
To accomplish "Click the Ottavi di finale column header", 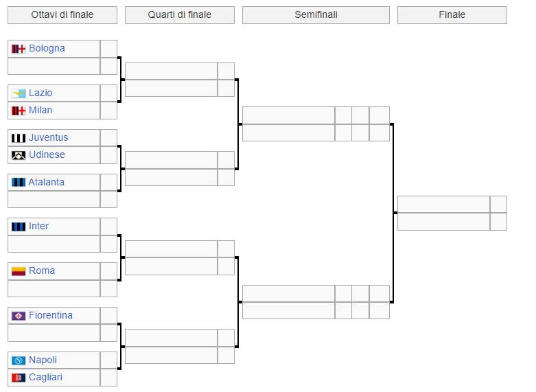I will (x=62, y=15).
